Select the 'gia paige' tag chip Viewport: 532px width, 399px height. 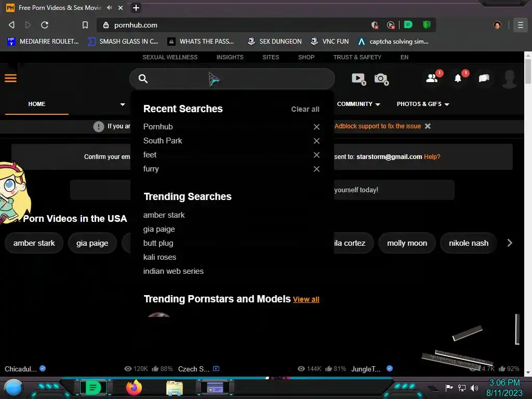(x=92, y=243)
